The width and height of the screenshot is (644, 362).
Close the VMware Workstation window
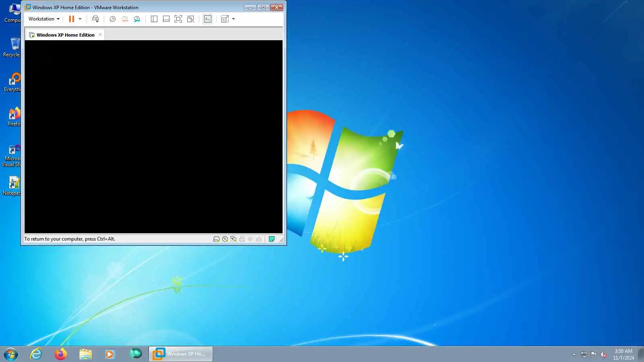[277, 7]
